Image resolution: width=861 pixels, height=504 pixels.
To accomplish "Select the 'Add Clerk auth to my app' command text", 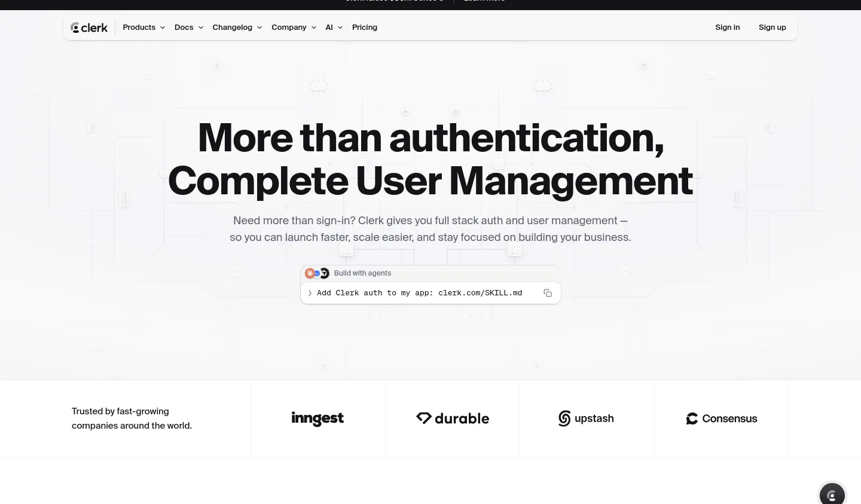I will click(420, 293).
